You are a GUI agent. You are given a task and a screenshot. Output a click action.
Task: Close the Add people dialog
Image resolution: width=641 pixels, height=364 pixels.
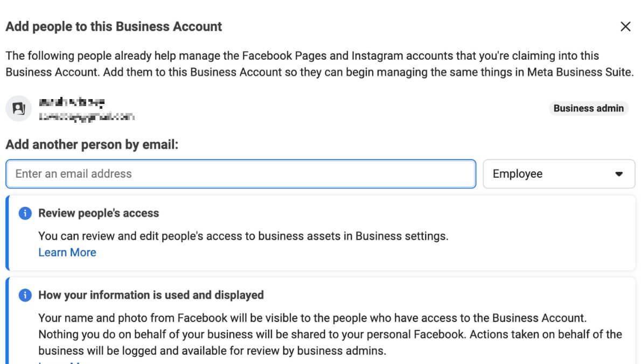point(625,27)
